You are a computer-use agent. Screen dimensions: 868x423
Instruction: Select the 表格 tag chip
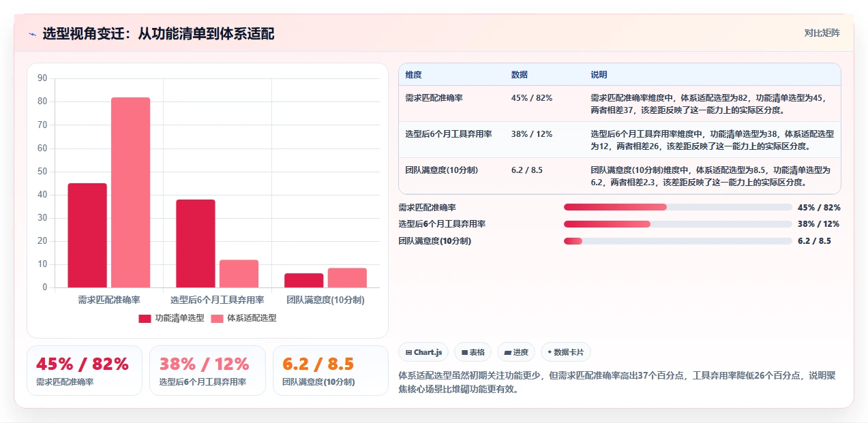point(473,352)
